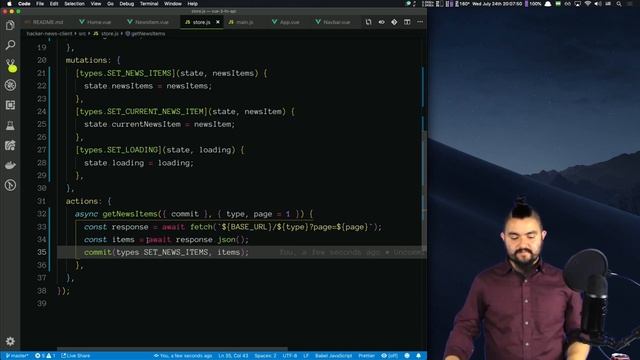640x360 pixels.
Task: Split the editor to the right
Action: pos(407,22)
